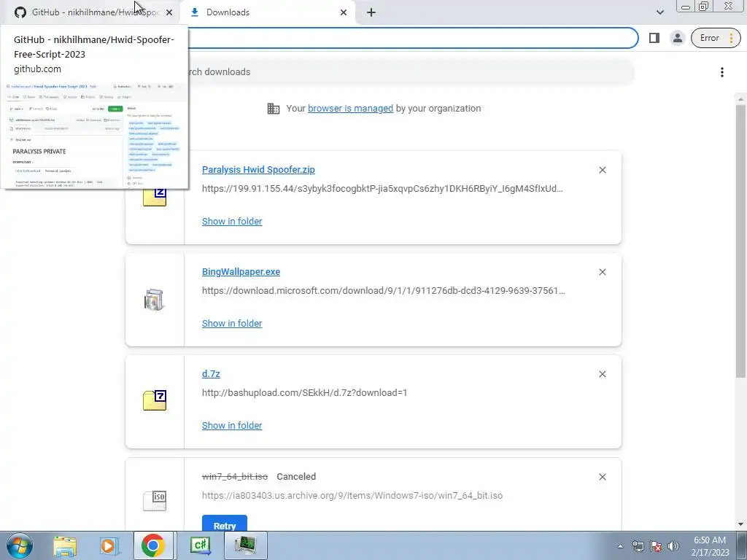Click the download.microsoft.com URL text
The height and width of the screenshot is (560, 747).
pos(384,290)
